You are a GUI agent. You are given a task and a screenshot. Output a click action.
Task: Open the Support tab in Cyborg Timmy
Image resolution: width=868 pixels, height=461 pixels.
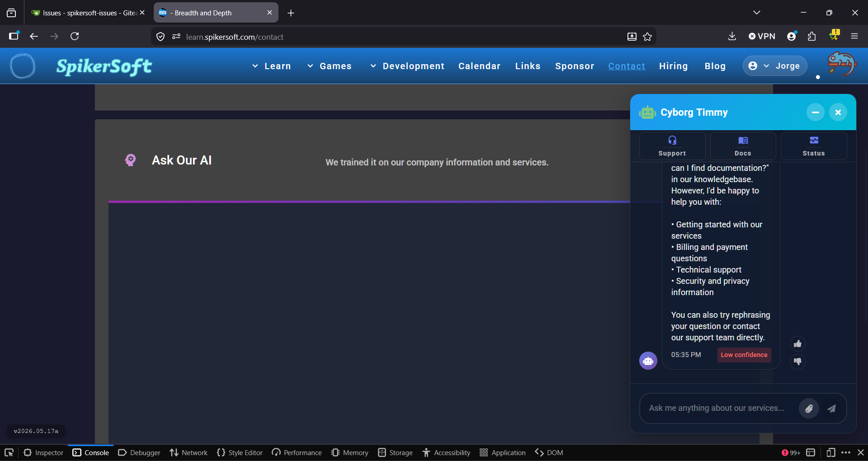click(x=672, y=146)
